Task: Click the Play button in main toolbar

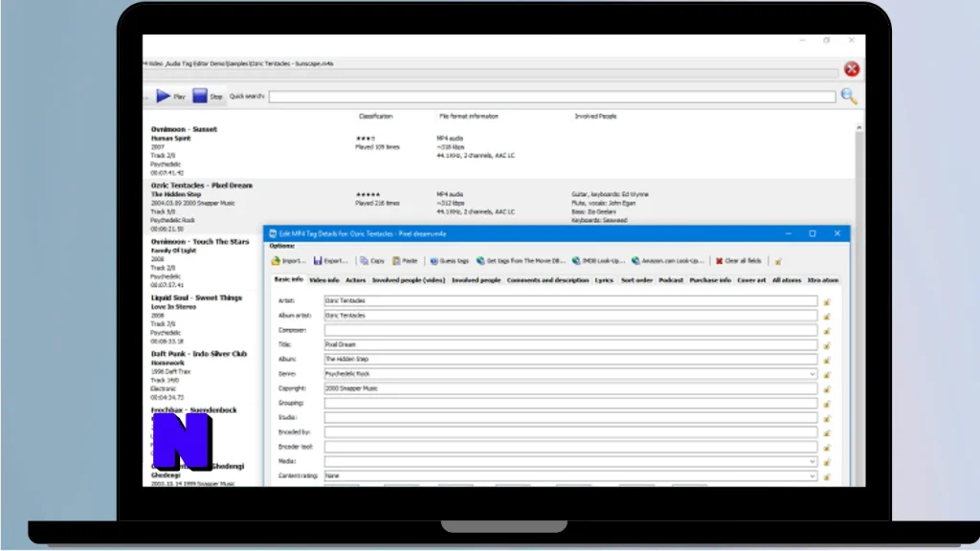Action: click(170, 97)
